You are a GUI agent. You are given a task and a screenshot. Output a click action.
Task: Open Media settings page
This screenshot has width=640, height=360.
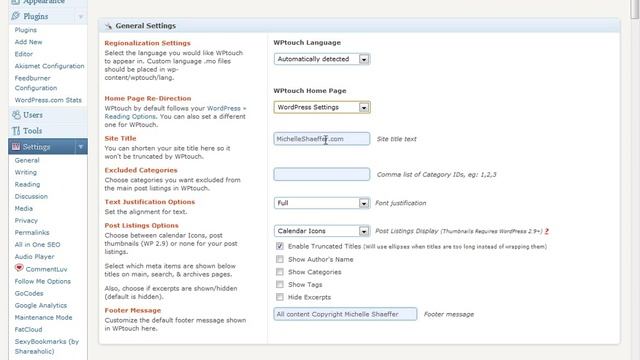point(24,209)
